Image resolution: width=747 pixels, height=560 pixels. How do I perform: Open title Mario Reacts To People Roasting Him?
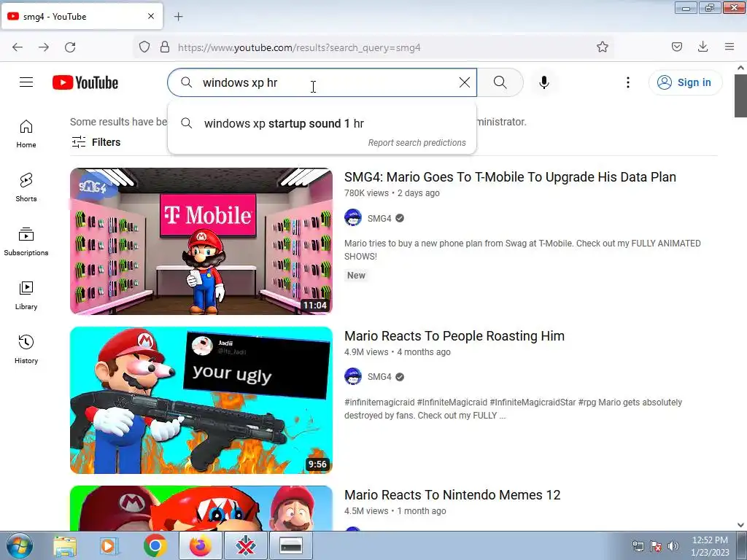[x=454, y=336]
